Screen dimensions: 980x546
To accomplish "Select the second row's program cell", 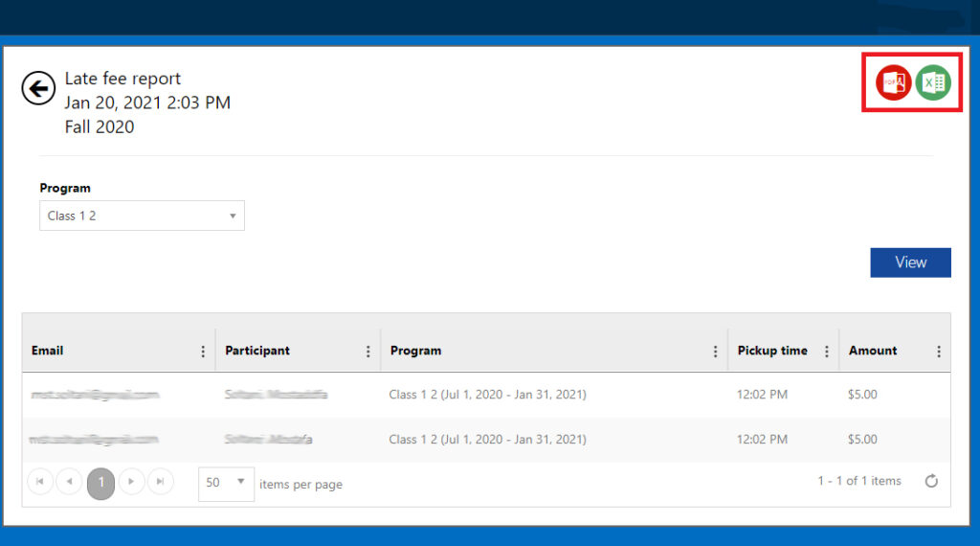I will click(487, 440).
